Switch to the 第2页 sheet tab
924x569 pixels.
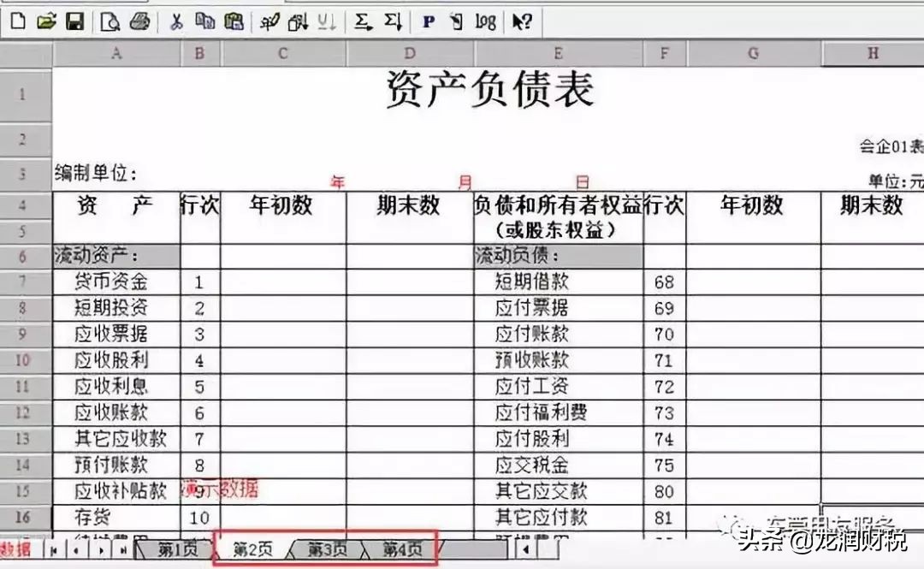point(254,552)
